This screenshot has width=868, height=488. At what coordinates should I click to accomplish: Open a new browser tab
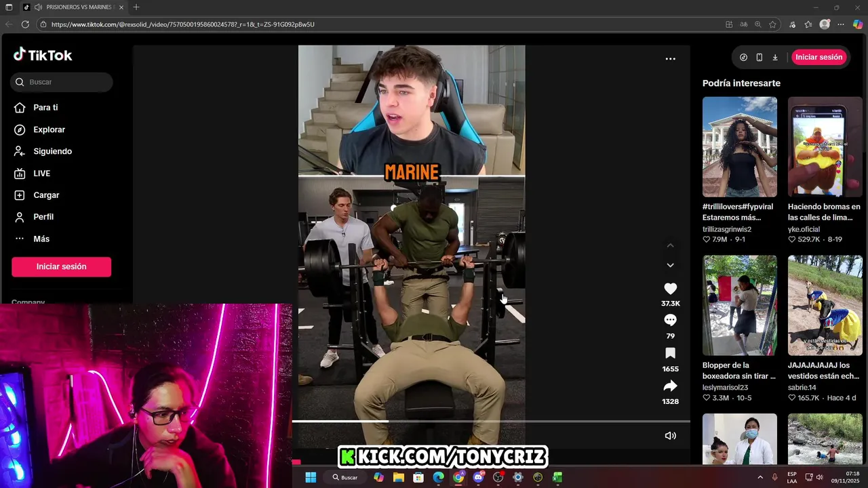tap(136, 7)
